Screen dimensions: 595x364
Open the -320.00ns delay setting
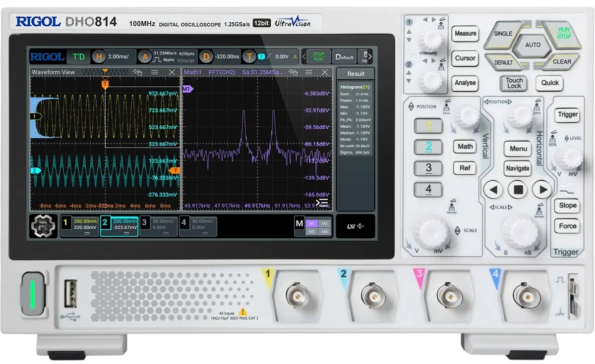point(227,56)
